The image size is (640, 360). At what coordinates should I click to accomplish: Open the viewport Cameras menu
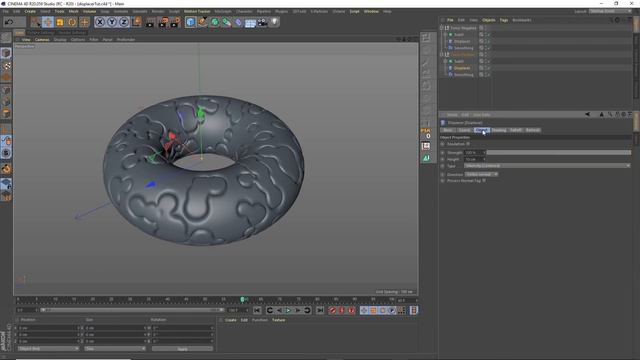(x=42, y=40)
